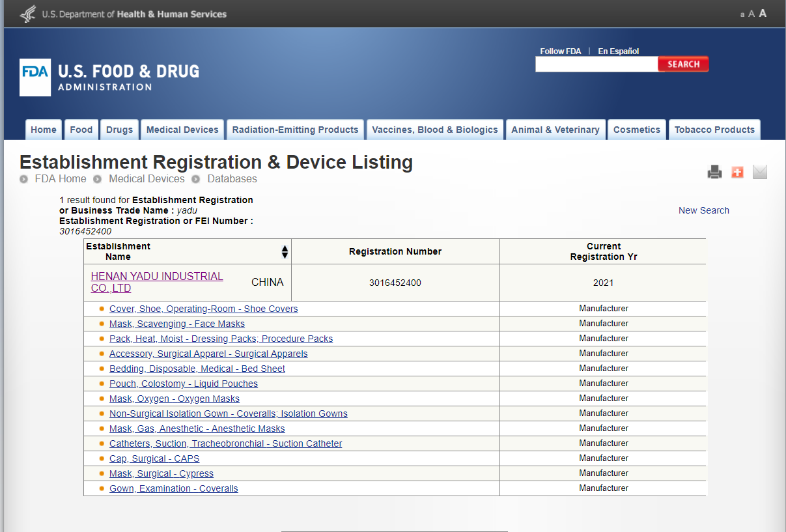Open Mask, Scavenging - Face Masks listing
786x532 pixels.
(177, 324)
